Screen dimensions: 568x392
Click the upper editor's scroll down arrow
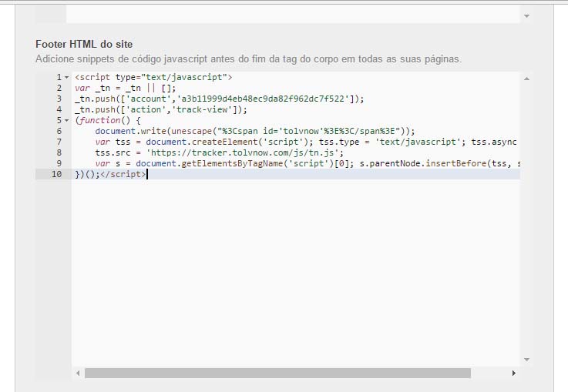[526, 16]
